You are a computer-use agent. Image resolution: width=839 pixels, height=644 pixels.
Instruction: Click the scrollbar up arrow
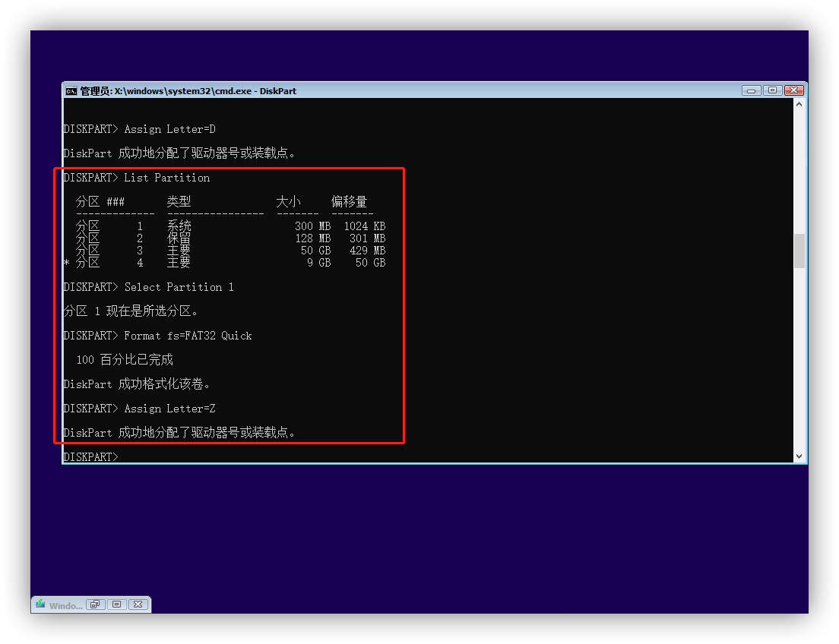(x=799, y=103)
